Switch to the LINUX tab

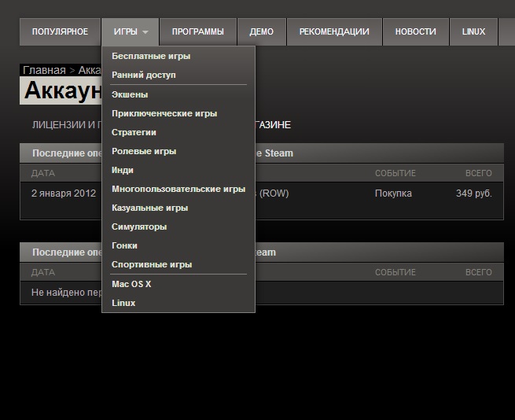[x=473, y=32]
